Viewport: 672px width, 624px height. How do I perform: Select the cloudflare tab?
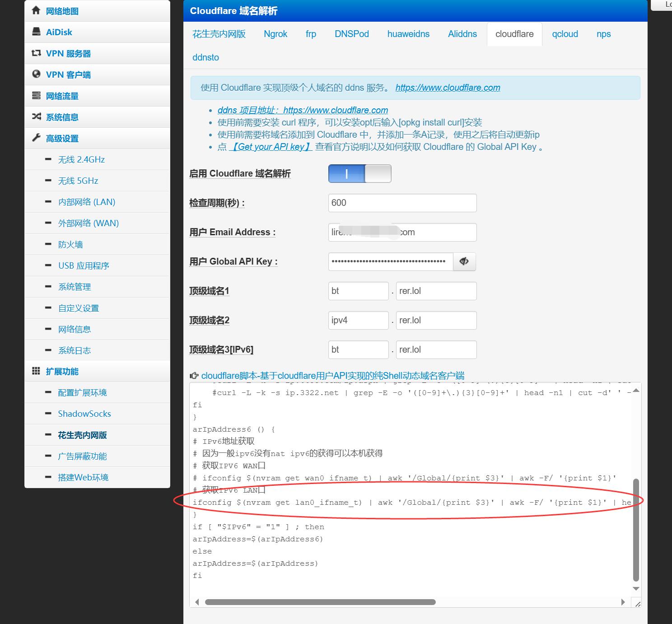514,34
